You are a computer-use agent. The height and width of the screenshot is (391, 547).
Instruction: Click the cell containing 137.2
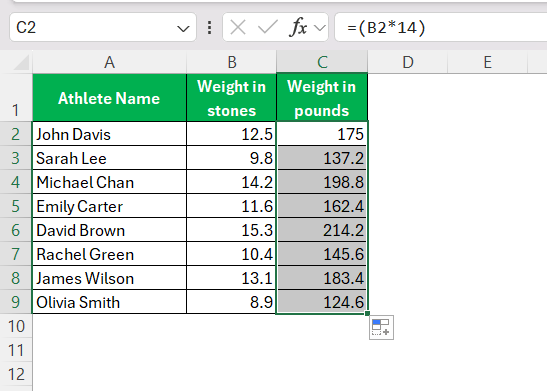pos(322,158)
